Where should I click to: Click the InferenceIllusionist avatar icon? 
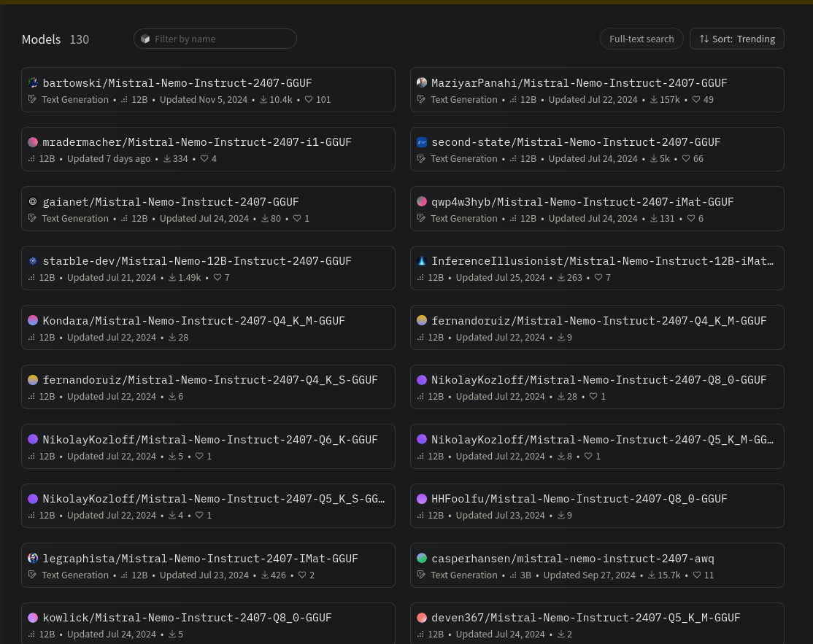422,261
